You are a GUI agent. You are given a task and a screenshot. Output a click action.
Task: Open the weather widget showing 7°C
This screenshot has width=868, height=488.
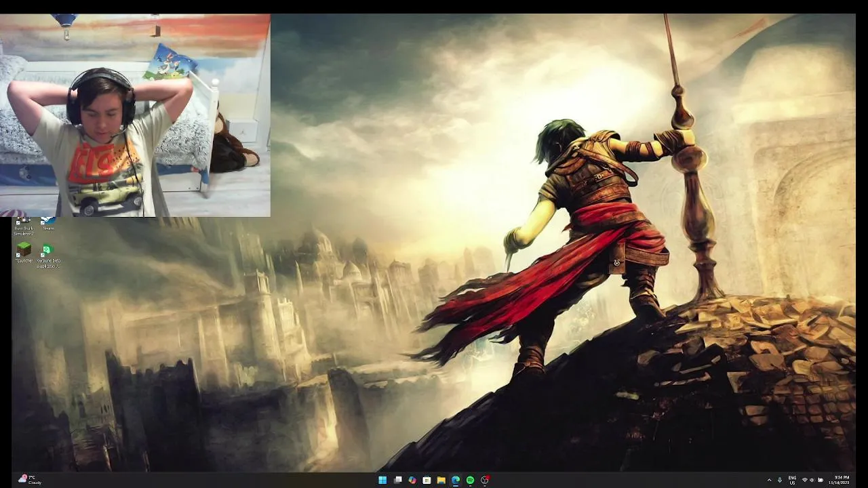(x=29, y=480)
